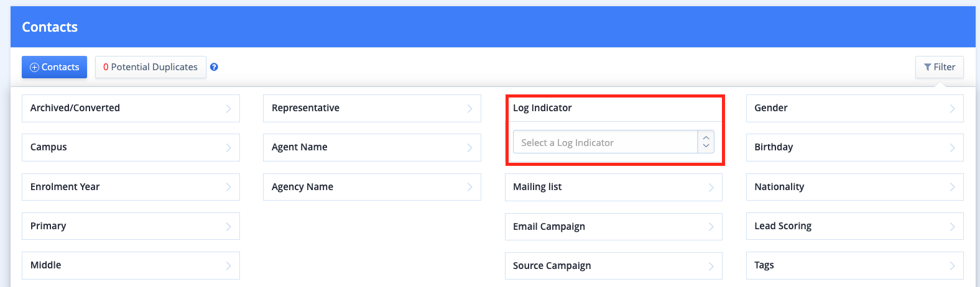Expand the Representative filter
The image size is (980, 287).
tap(372, 108)
